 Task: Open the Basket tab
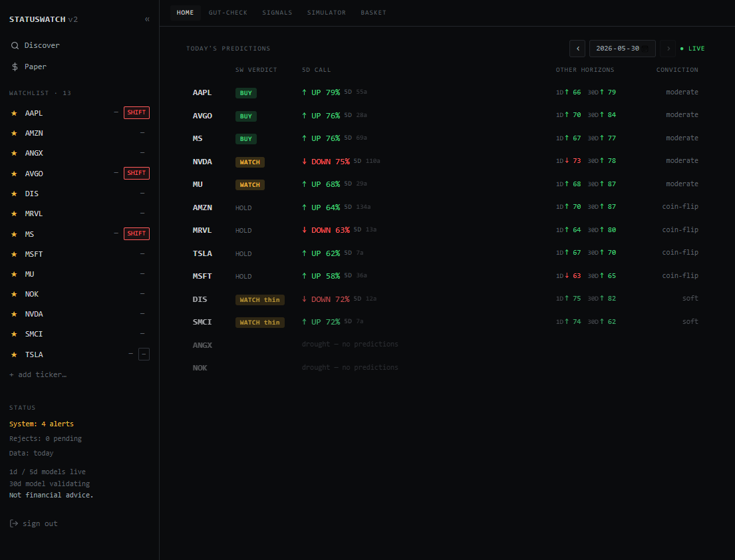(374, 13)
